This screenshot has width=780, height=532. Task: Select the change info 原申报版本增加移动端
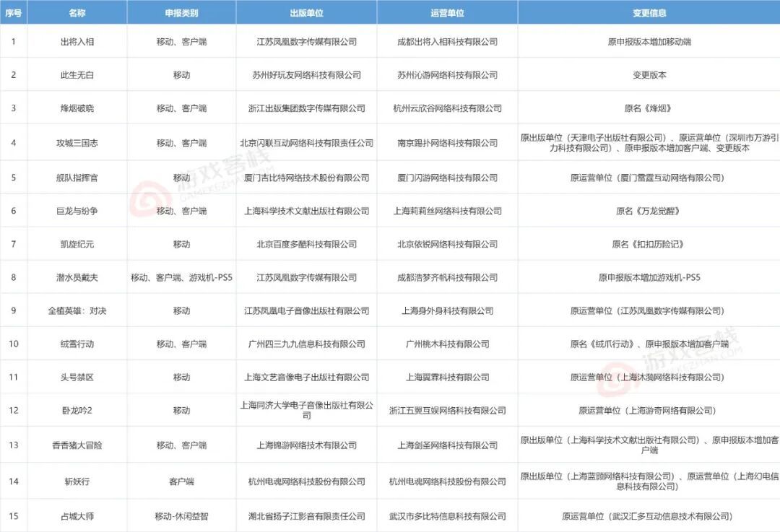tap(649, 42)
